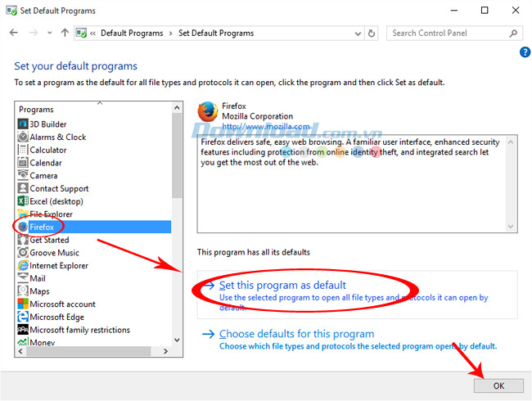The height and width of the screenshot is (401, 532).
Task: Click the Forward navigation arrow
Action: tap(34, 33)
